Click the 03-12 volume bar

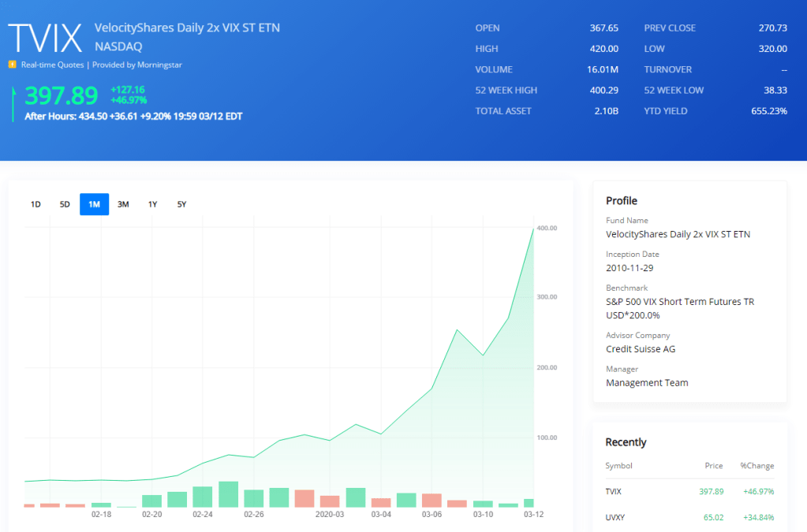point(529,503)
